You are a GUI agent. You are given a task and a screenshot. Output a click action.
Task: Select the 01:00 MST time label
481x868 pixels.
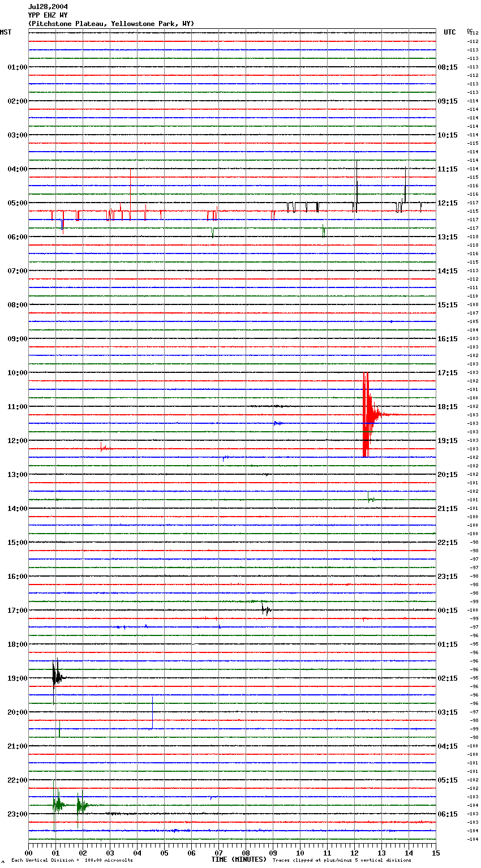click(17, 67)
